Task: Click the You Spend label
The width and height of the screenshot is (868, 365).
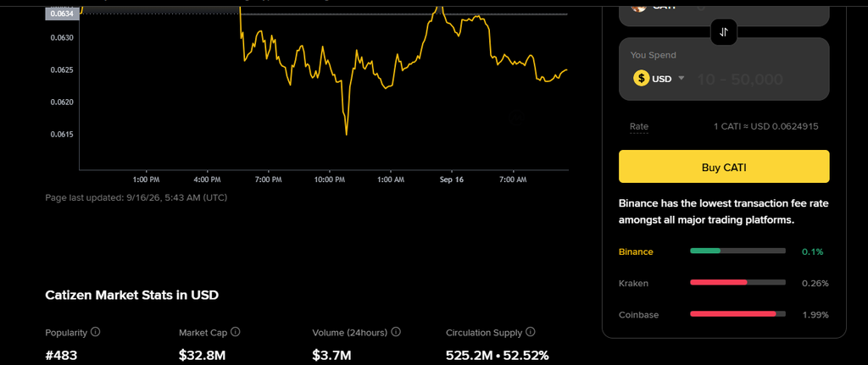Action: point(654,55)
